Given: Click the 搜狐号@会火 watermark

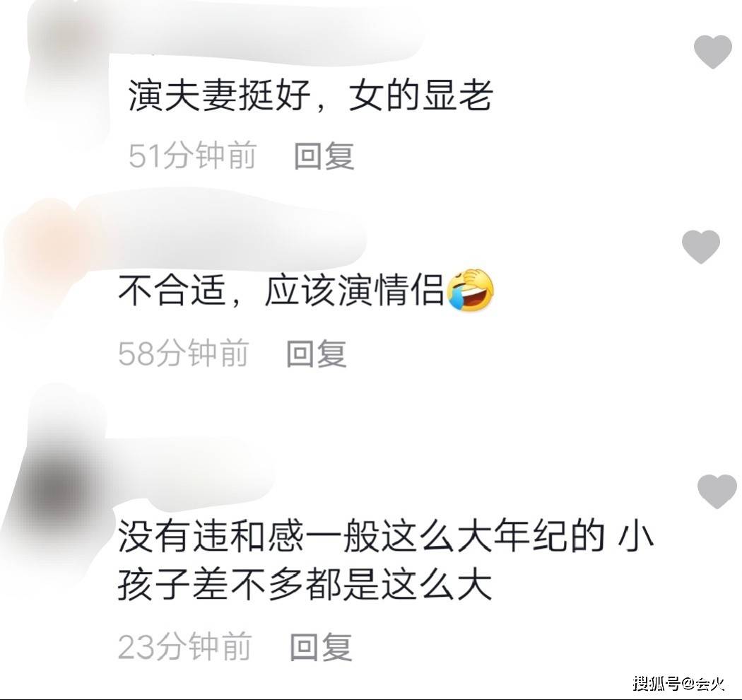Looking at the screenshot, I should (679, 684).
